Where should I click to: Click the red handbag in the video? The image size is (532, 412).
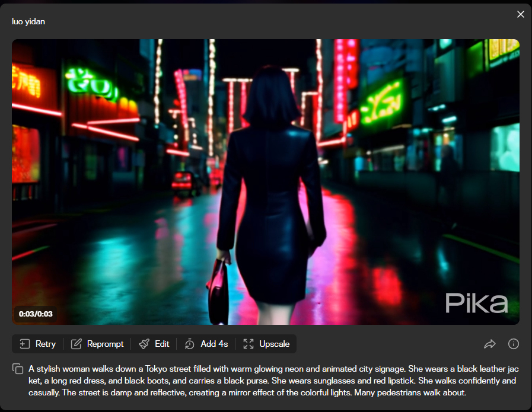click(217, 290)
